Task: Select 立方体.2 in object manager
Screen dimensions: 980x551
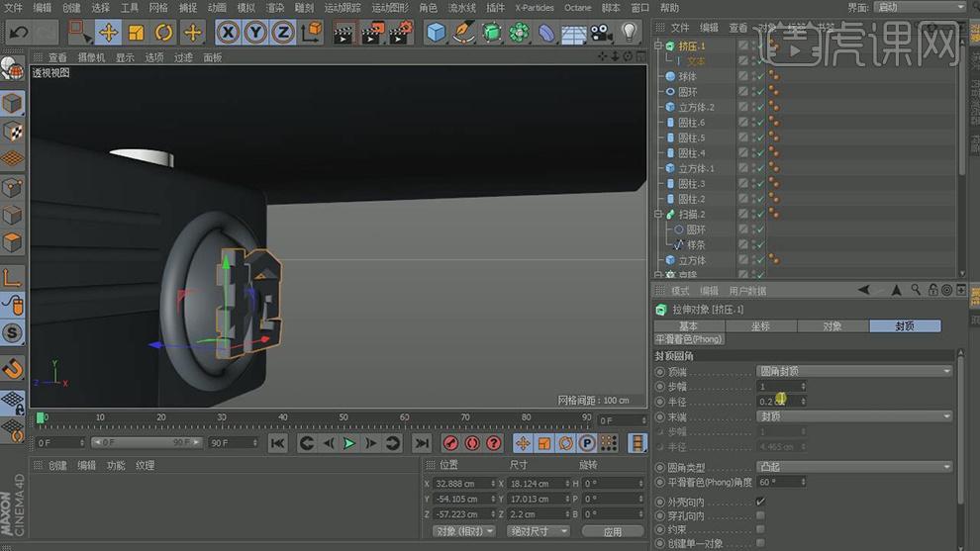Action: coord(696,107)
